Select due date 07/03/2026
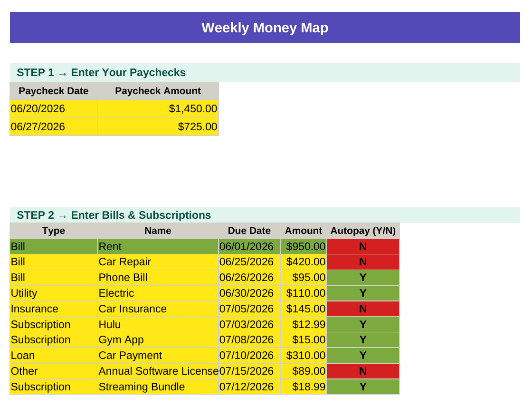Screen dimensions: 532x407 coord(249,324)
